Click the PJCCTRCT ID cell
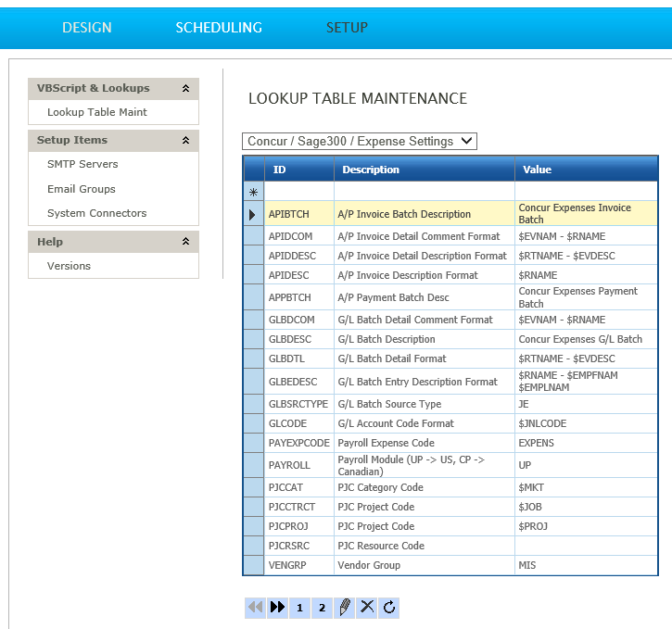672x629 pixels. pos(299,507)
